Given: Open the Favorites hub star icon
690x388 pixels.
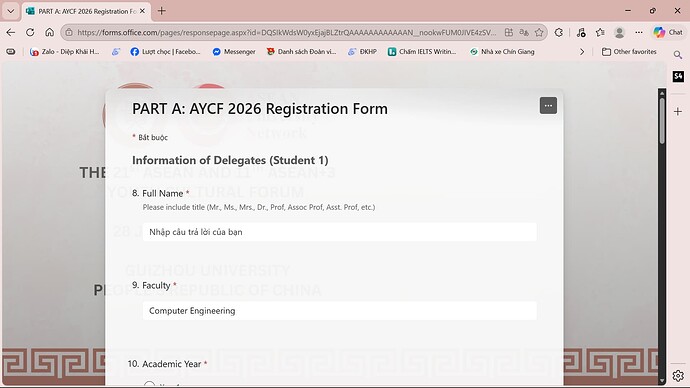Looking at the screenshot, I should click(600, 32).
